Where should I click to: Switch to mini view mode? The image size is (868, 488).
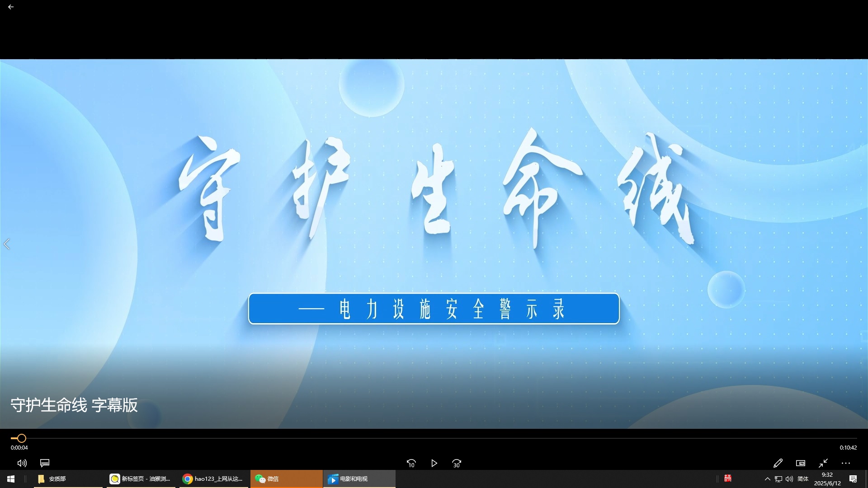tap(801, 463)
